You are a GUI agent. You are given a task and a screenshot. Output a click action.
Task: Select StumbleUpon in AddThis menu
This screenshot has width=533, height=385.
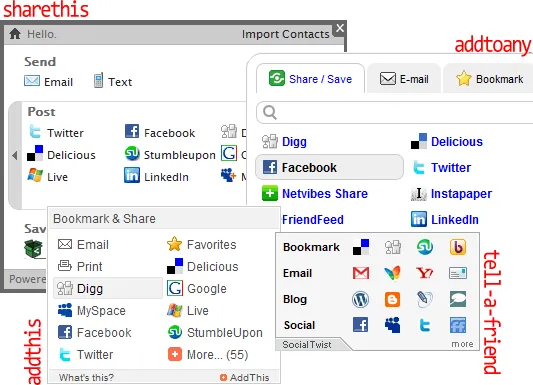[x=215, y=332]
